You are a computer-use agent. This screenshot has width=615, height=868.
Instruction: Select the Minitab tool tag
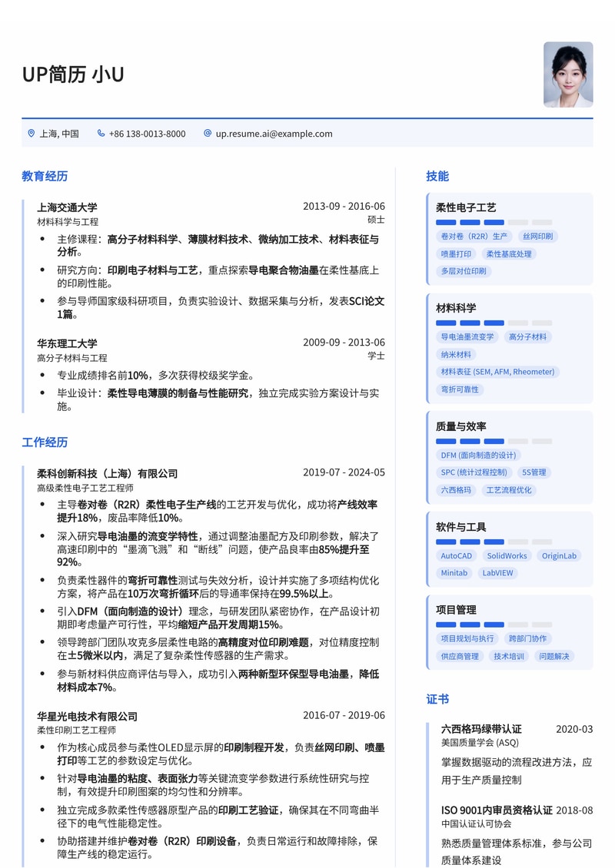(454, 573)
